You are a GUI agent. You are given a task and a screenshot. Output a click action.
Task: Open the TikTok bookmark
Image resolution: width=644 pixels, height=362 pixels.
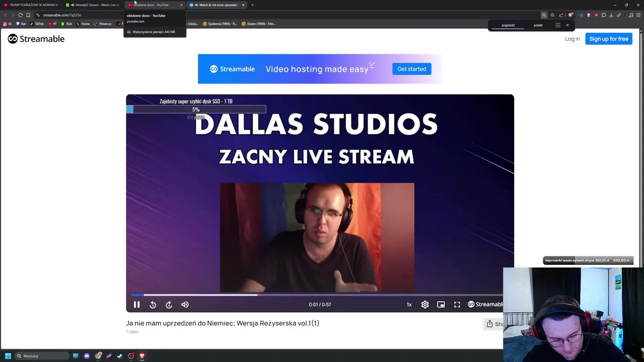point(37,24)
